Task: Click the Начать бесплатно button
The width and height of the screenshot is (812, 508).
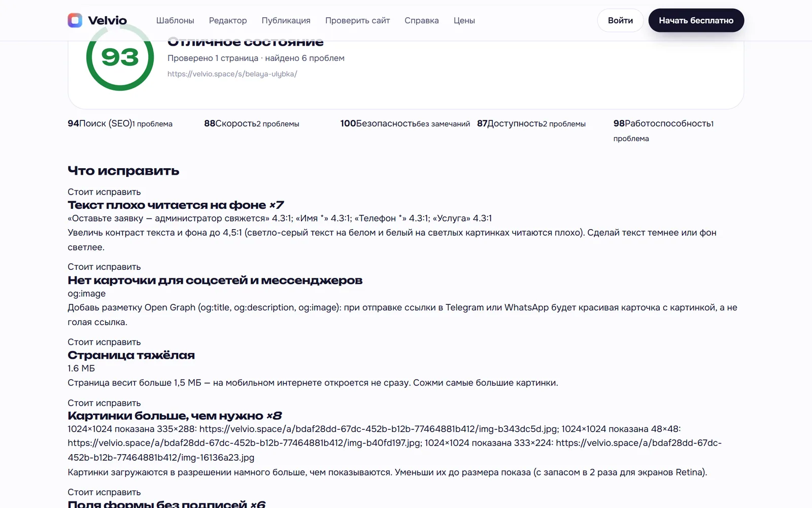Action: click(696, 20)
